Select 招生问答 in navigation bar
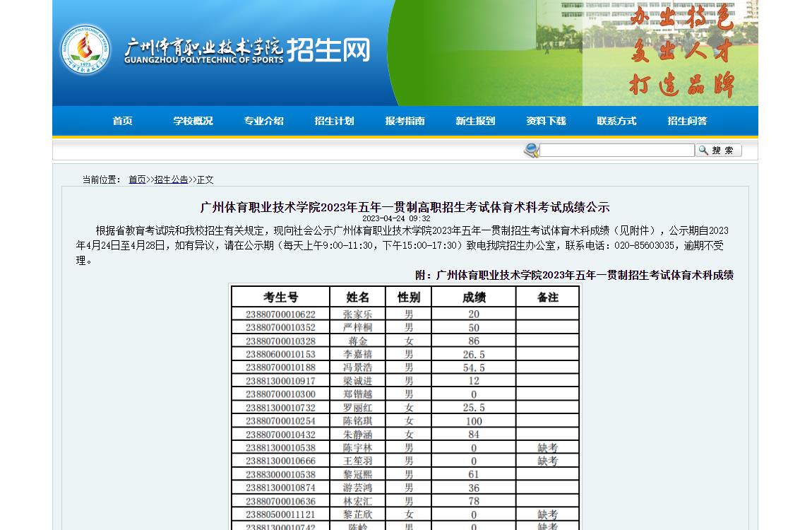The height and width of the screenshot is (530, 812). tap(687, 121)
